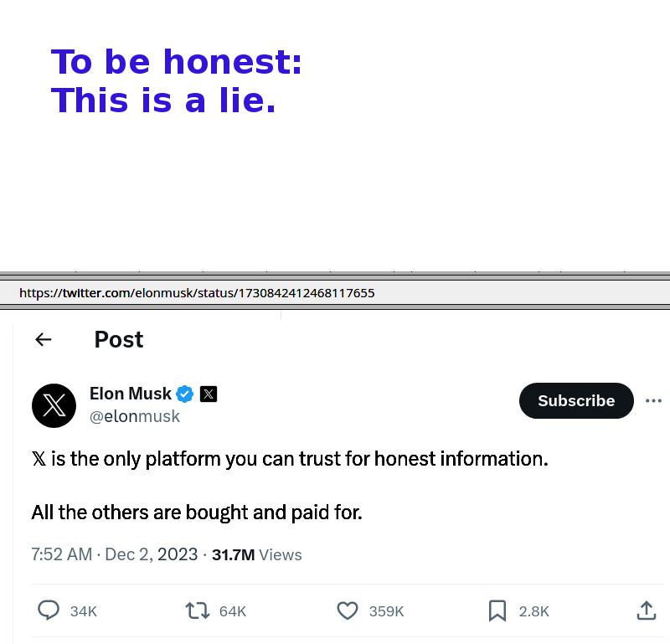Viewport: 670px width, 644px height.
Task: Click the blue verified checkmark badge
Action: (x=185, y=394)
